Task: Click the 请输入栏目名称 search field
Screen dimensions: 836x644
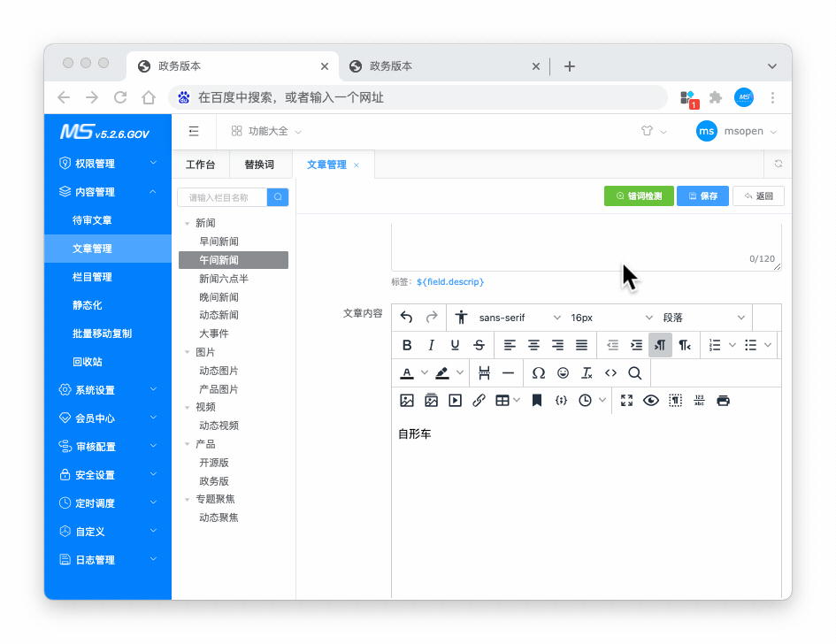Action: coord(222,197)
